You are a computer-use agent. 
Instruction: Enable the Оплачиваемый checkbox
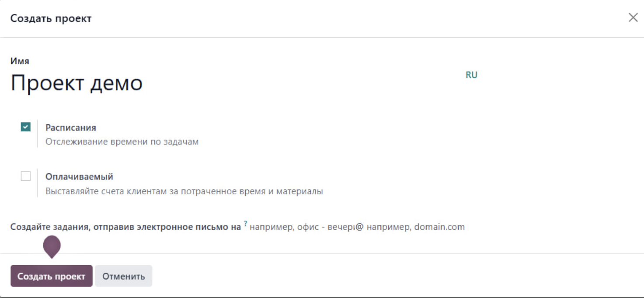(x=26, y=176)
